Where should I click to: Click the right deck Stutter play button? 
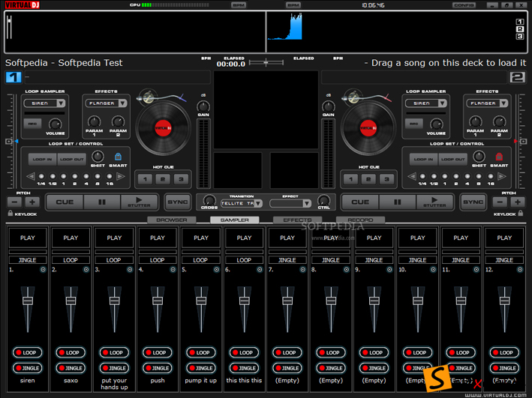434,202
